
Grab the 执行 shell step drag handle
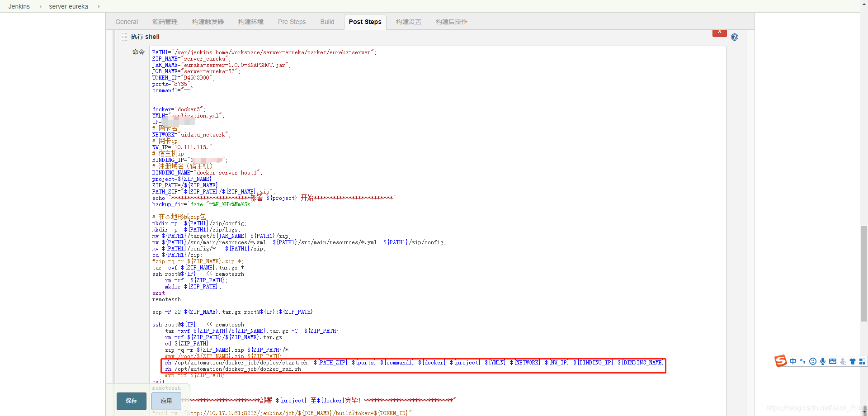[124, 37]
